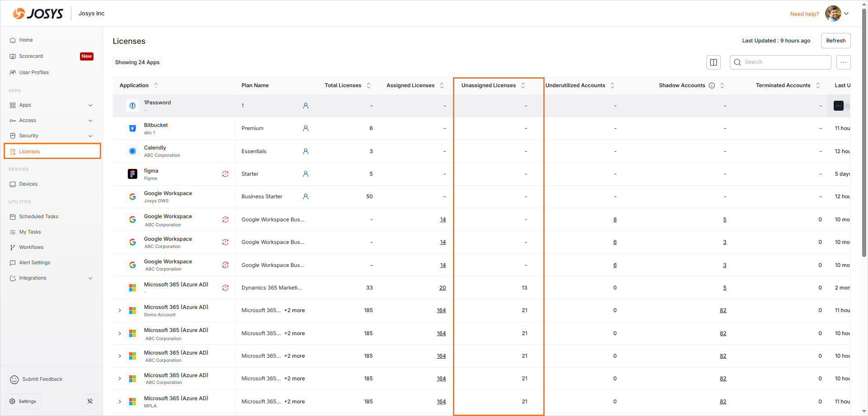
Task: Click the figma sync status icon
Action: (225, 174)
